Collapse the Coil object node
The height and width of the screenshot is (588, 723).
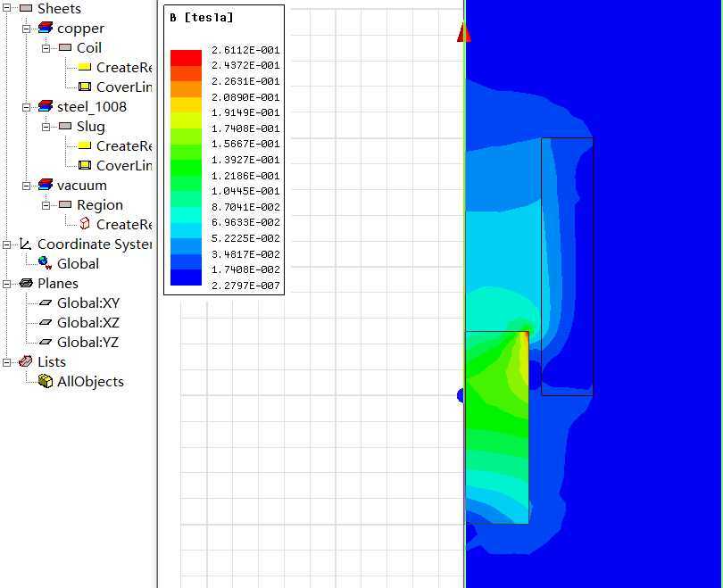(x=46, y=48)
